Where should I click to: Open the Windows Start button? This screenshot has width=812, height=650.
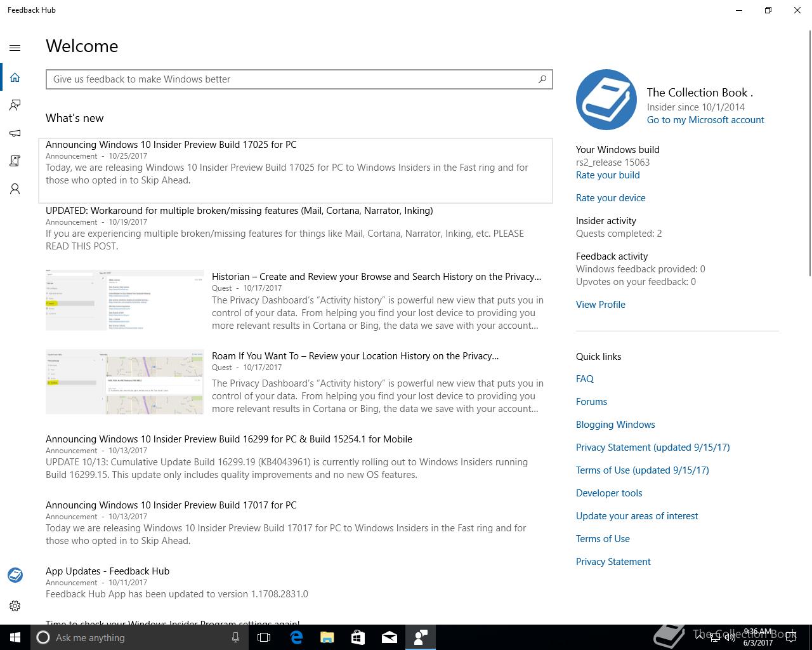pos(15,637)
